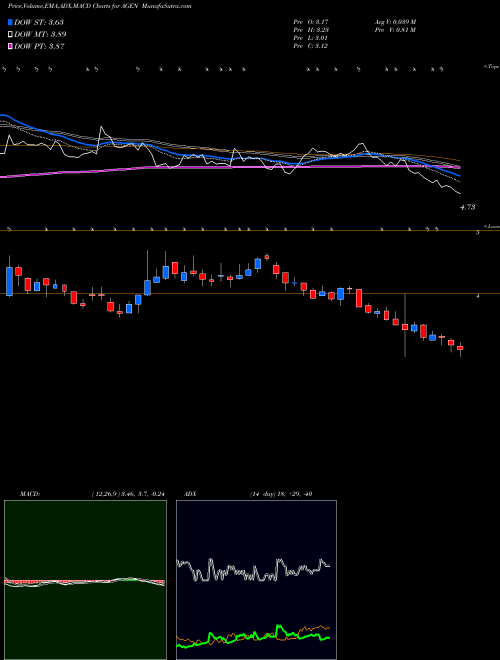Click the 'Pre H: 3.23' value

coord(311,30)
